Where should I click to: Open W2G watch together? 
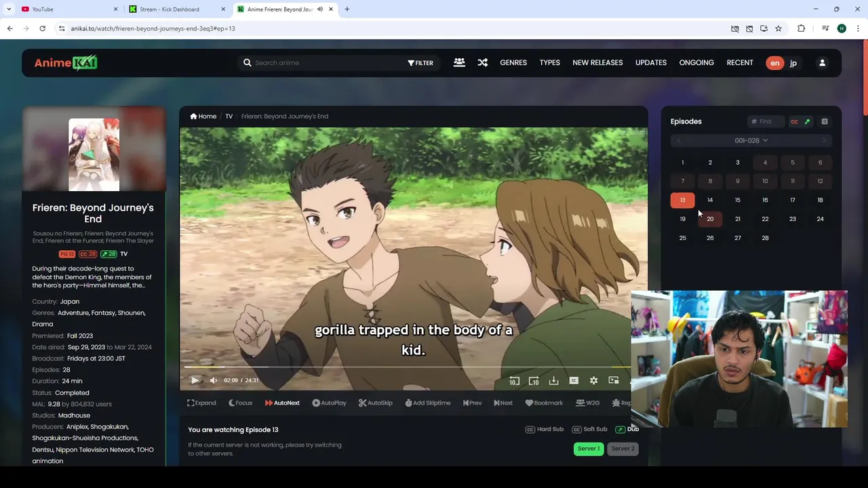pyautogui.click(x=587, y=403)
